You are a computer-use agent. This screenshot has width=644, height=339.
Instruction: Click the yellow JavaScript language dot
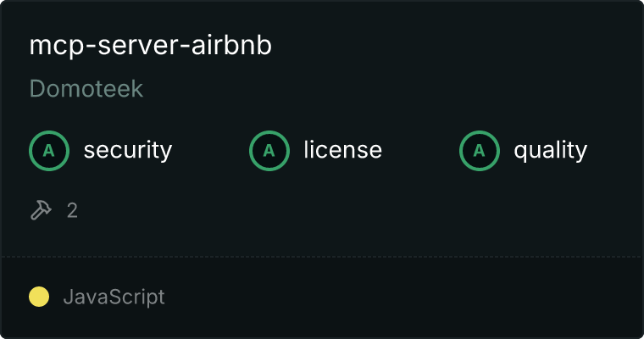pyautogui.click(x=39, y=297)
